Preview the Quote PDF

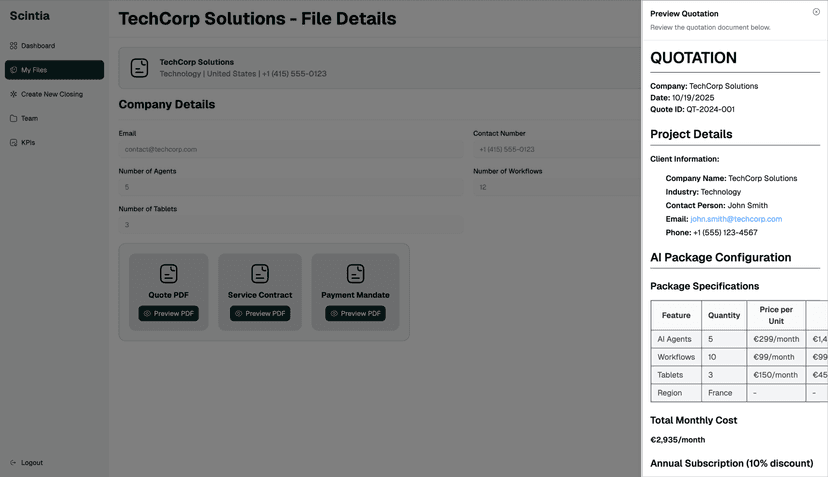pos(168,313)
